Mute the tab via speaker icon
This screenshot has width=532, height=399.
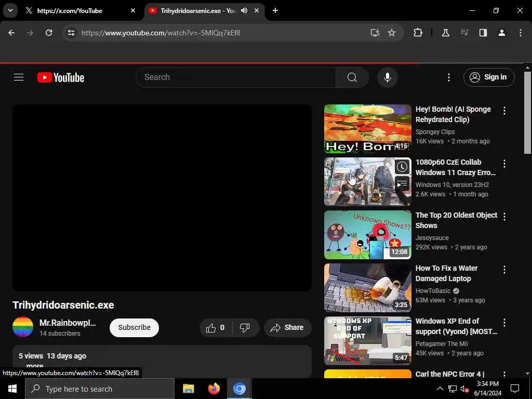tap(244, 10)
